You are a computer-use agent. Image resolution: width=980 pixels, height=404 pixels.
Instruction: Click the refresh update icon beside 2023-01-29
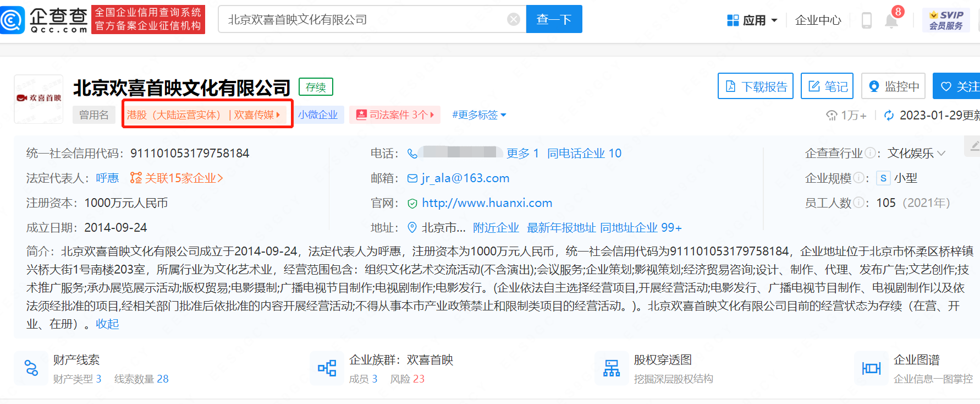click(888, 115)
